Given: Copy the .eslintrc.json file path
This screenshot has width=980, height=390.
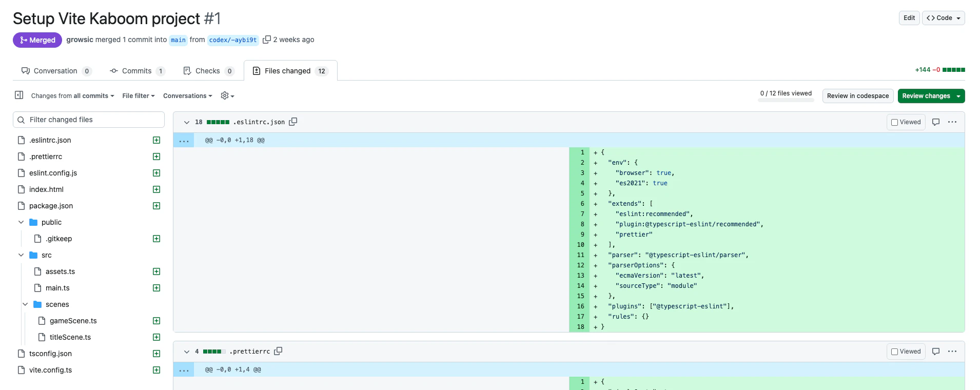Looking at the screenshot, I should (293, 122).
